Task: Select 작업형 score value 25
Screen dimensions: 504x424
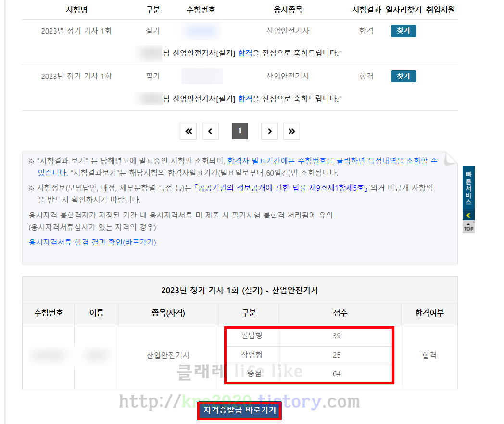Action: coord(337,355)
